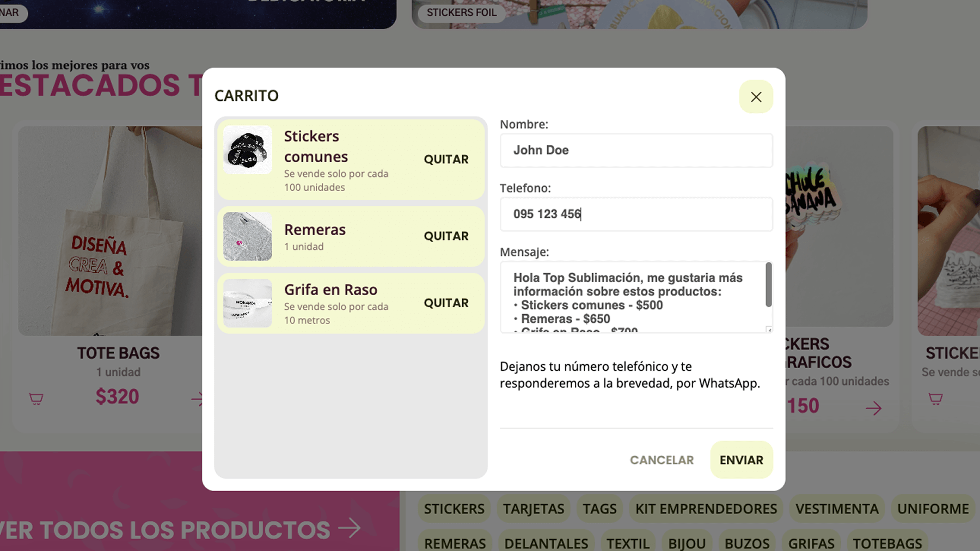This screenshot has height=551, width=980.
Task: Open the Ver Todos Los Productos link
Action: click(x=180, y=529)
